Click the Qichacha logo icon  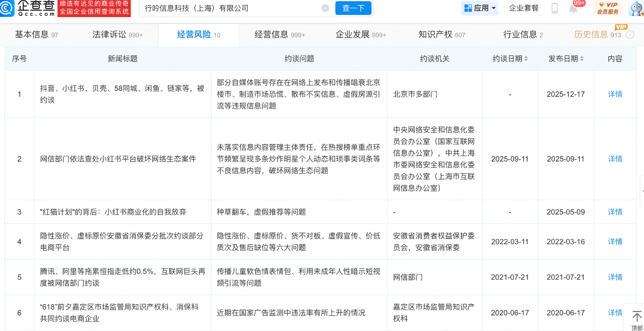(7, 8)
